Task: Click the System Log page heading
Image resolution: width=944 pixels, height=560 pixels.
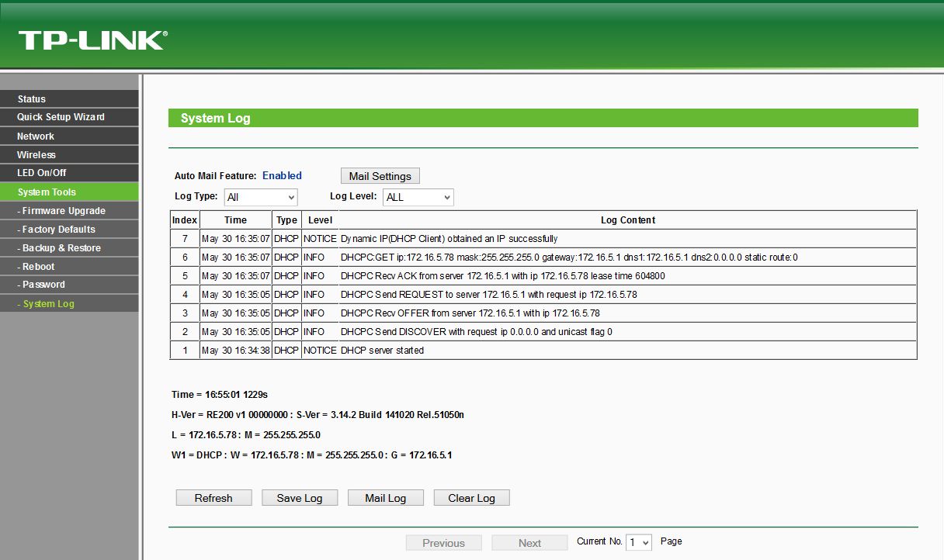Action: click(x=216, y=119)
